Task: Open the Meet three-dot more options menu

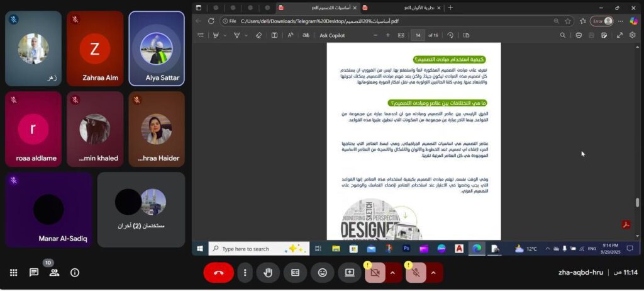Action: pos(245,273)
